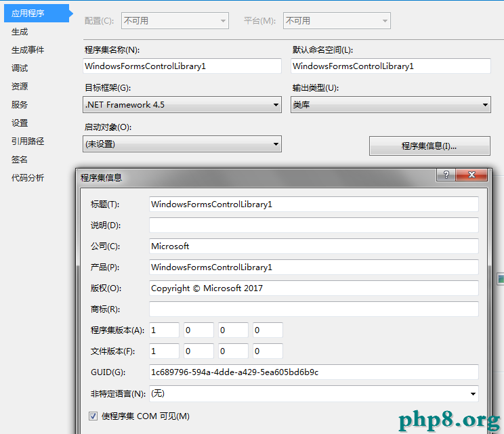This screenshot has width=504, height=434.
Task: Click the 程序集信息(I)... button
Action: tap(429, 146)
